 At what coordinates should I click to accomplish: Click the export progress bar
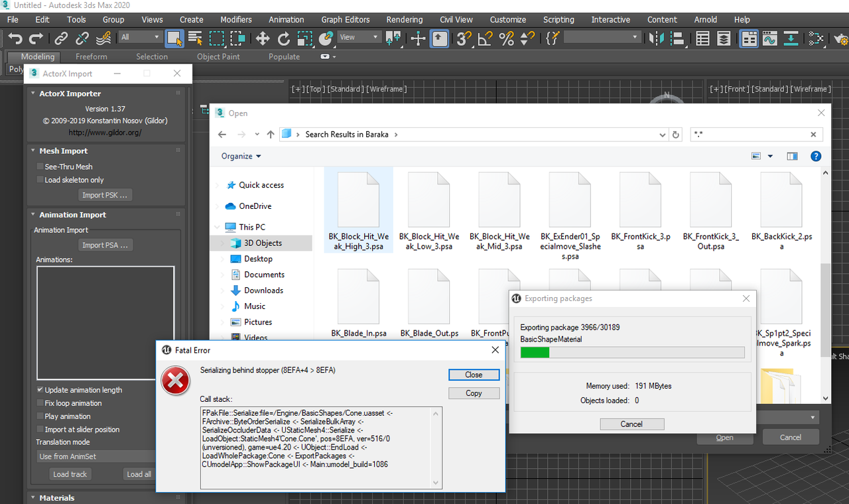[x=632, y=352]
